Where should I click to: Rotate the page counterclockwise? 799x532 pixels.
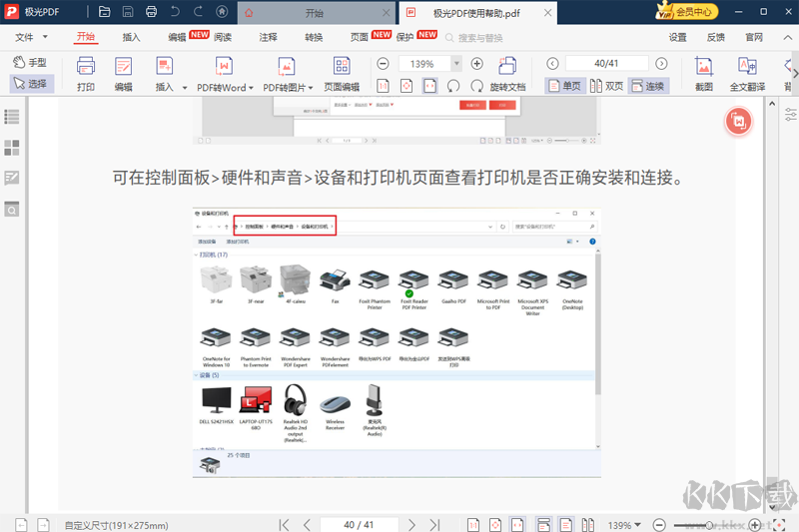point(453,86)
